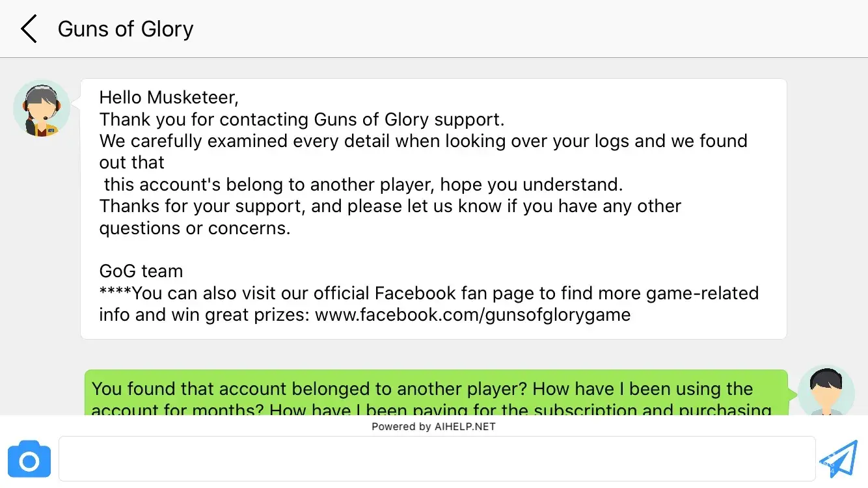Tap the "Hello Musketeer," greeting text
This screenshot has width=868, height=488.
(169, 98)
